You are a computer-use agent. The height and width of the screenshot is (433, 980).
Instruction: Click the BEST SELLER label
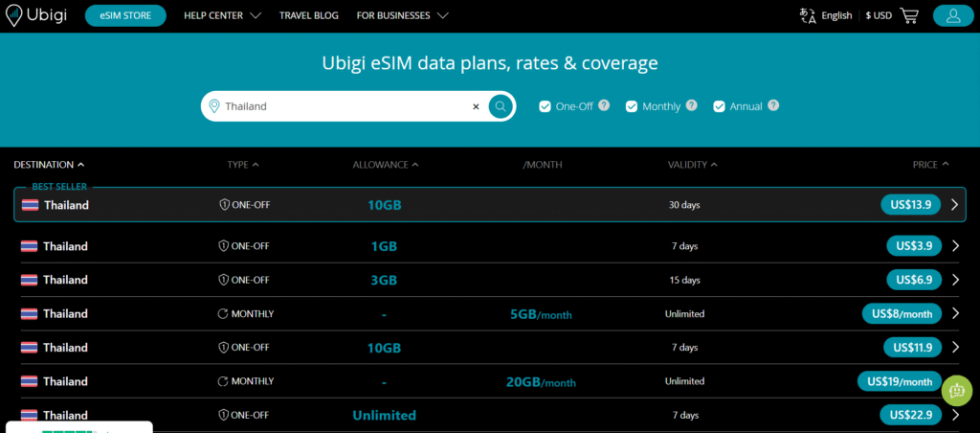click(59, 187)
